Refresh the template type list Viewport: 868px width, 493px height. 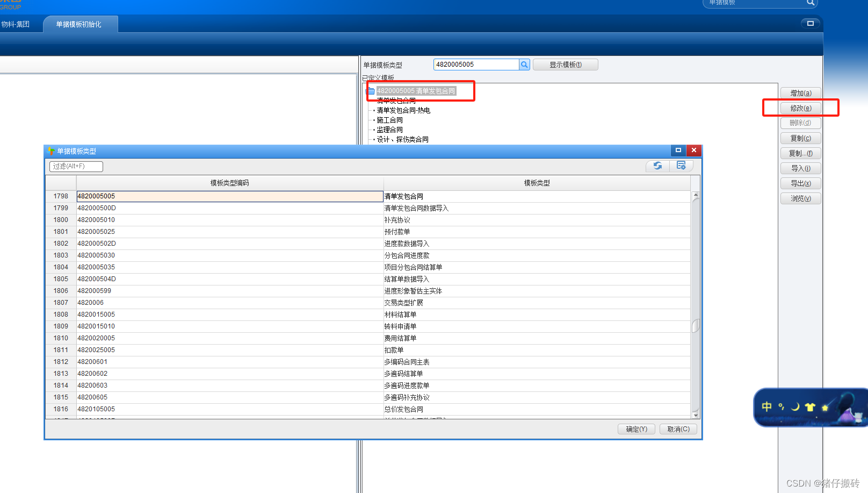click(658, 166)
